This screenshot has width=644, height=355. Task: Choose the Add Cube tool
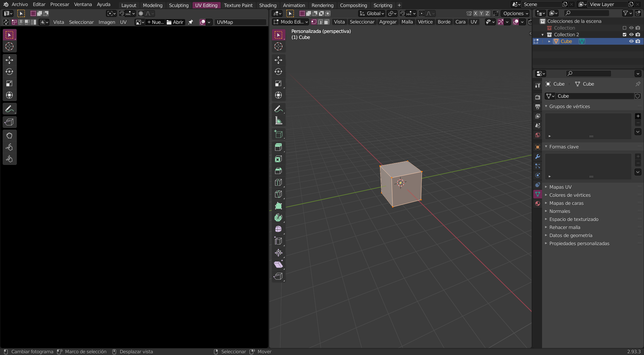(x=278, y=134)
